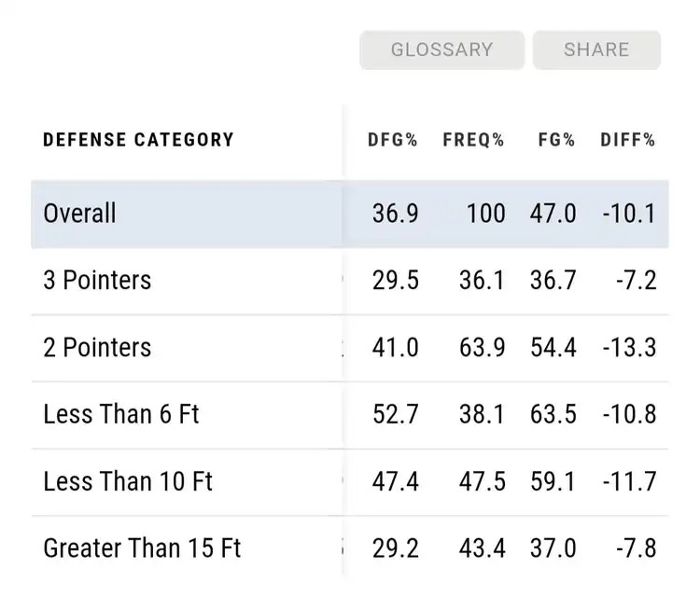
Task: Sort by the DEFENSE CATEGORY column header
Action: 138,141
